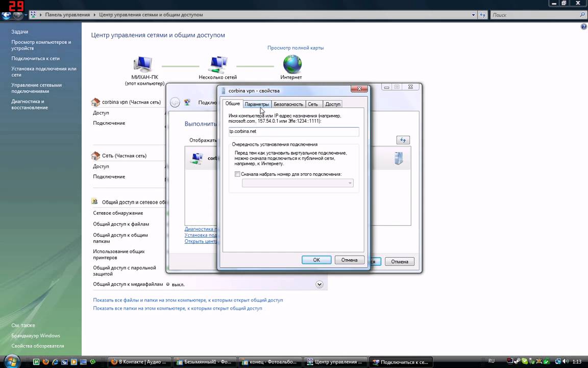Image resolution: width=588 pixels, height=368 pixels.
Task: Click the Сеть (Частная сеть) house icon
Action: click(95, 155)
